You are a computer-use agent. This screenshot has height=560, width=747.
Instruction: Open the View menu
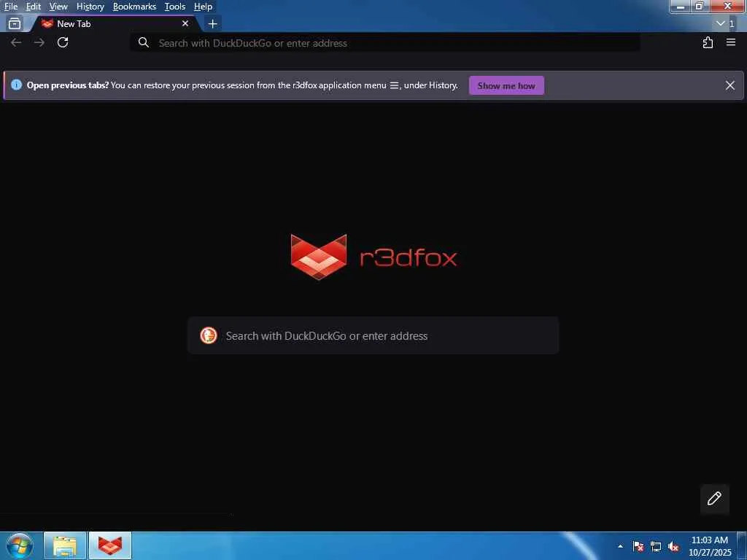coord(58,7)
